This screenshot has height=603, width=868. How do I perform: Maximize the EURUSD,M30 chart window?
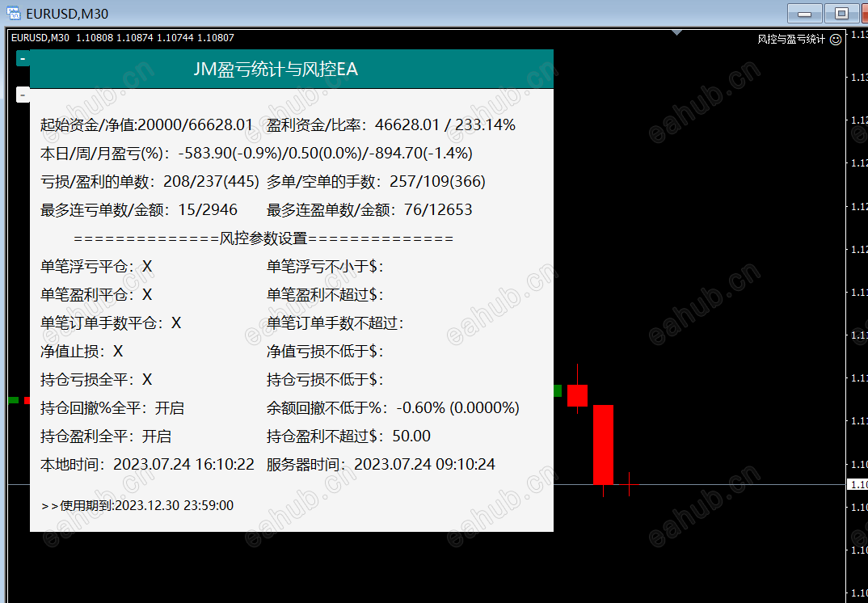click(x=841, y=13)
